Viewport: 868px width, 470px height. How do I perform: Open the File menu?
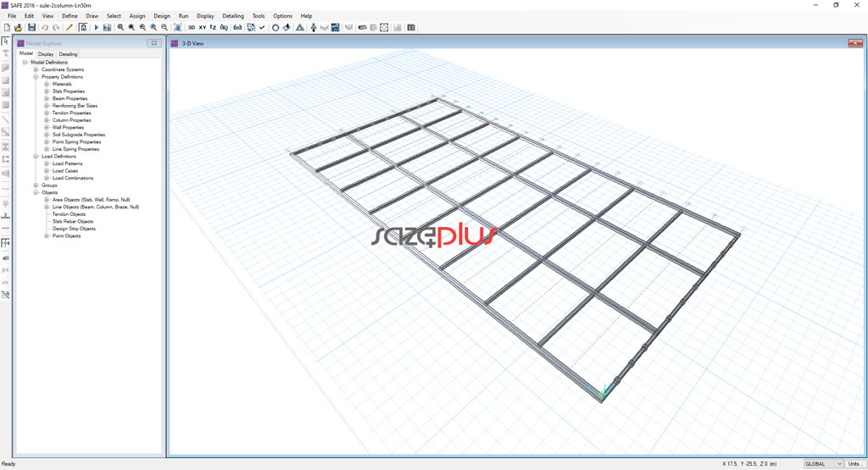pos(12,16)
